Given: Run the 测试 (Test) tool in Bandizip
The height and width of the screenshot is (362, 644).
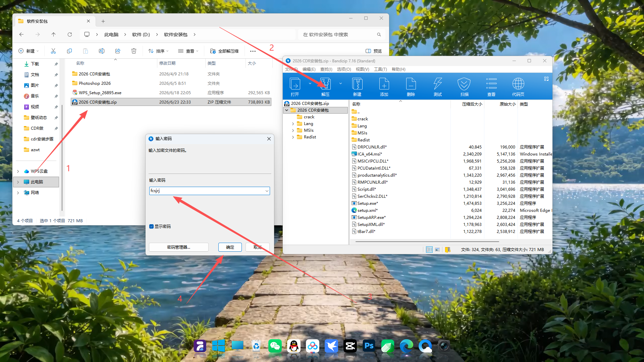Looking at the screenshot, I should click(438, 86).
